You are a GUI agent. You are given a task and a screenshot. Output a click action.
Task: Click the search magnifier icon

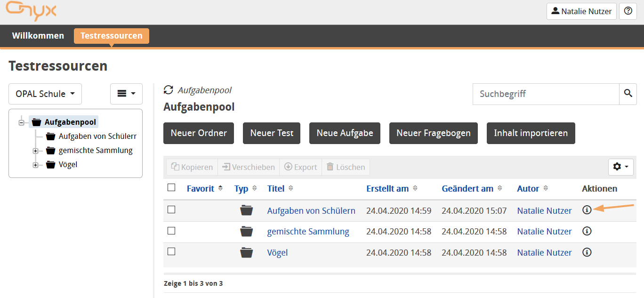[628, 94]
